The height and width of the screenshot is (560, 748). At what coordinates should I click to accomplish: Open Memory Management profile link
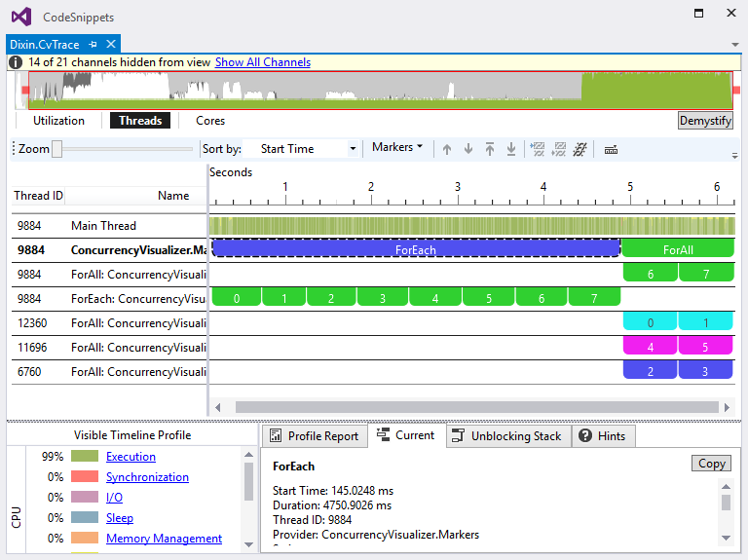coord(164,539)
